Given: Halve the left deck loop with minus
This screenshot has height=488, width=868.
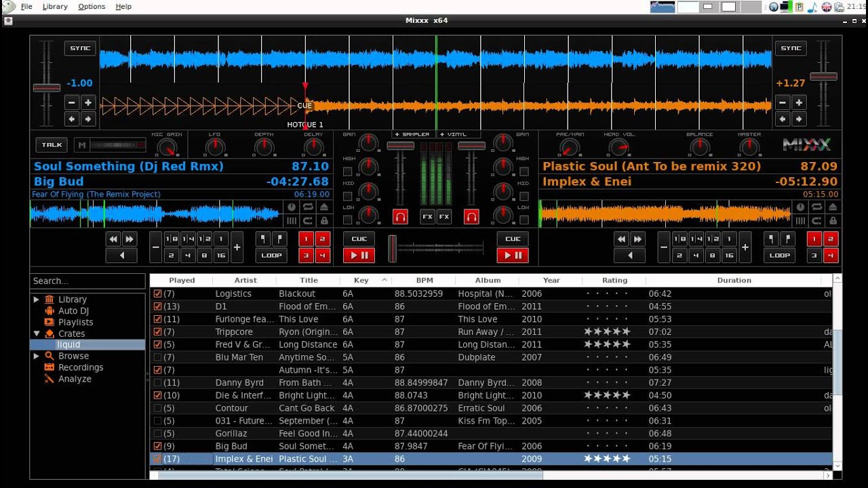Looking at the screenshot, I should click(x=155, y=247).
